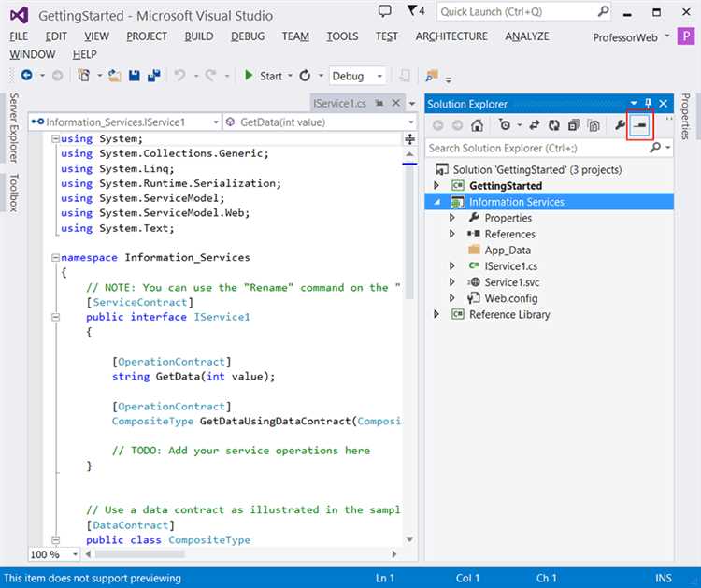
Task: Click Collapse All in Solution Explorer
Action: pyautogui.click(x=573, y=125)
